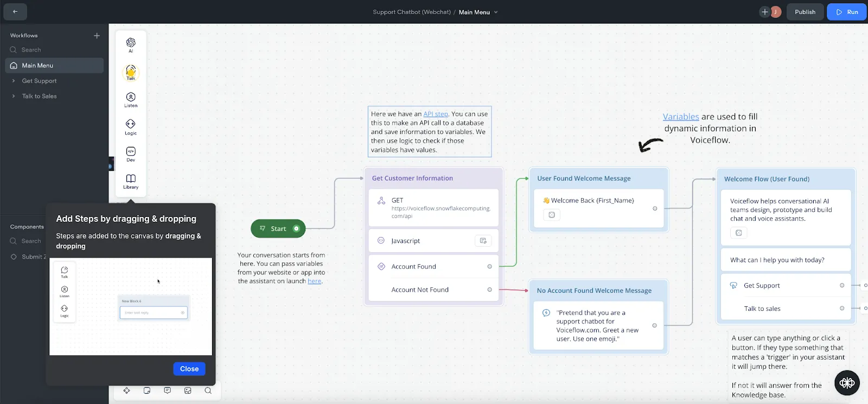Viewport: 868px width, 404px height.
Task: Click the flag icon on Start block
Action: pyautogui.click(x=263, y=228)
